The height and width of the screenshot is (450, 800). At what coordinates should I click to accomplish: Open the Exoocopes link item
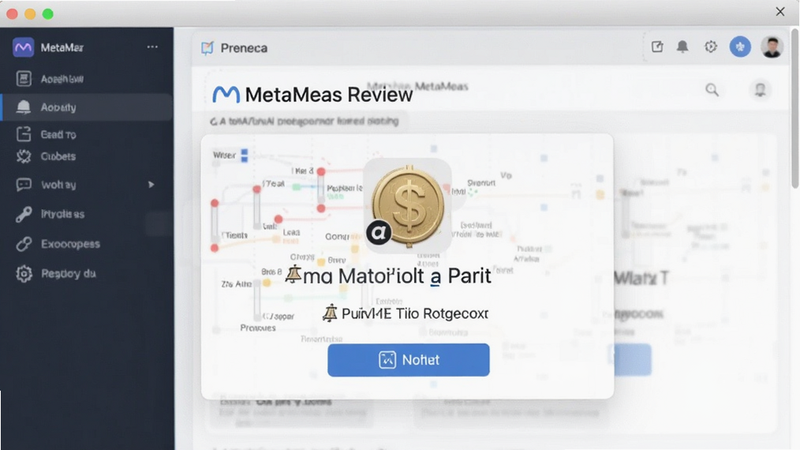(58, 244)
